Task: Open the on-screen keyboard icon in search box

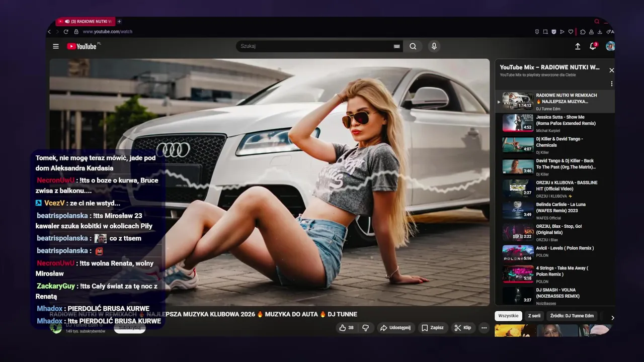Action: 397,46
